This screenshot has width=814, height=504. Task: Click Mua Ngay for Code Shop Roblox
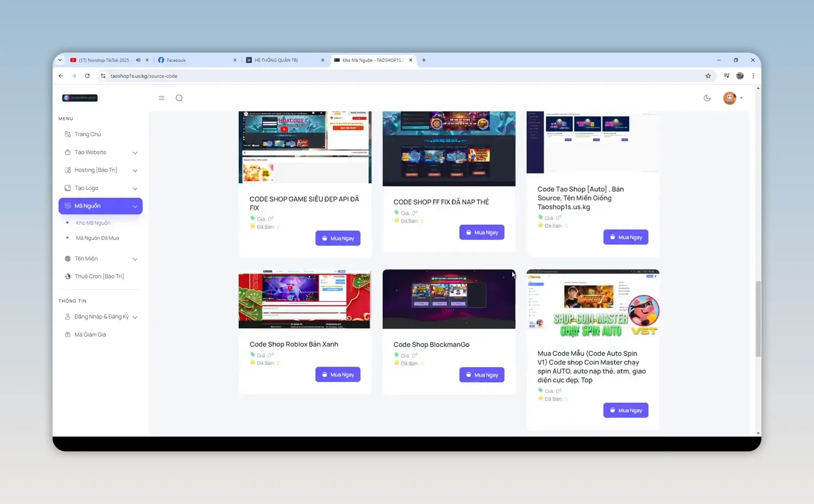[338, 375]
